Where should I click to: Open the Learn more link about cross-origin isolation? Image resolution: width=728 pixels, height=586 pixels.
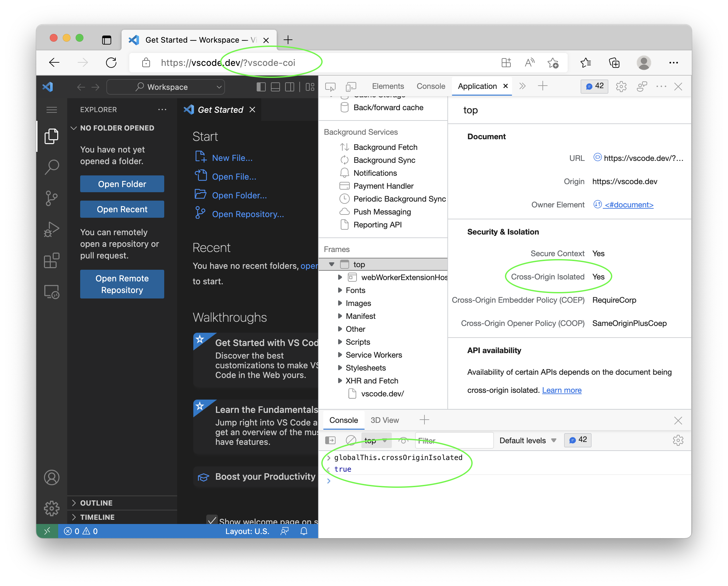pos(562,390)
